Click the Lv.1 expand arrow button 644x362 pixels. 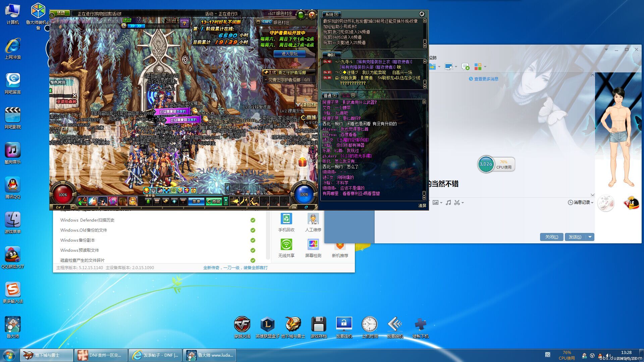click(73, 207)
